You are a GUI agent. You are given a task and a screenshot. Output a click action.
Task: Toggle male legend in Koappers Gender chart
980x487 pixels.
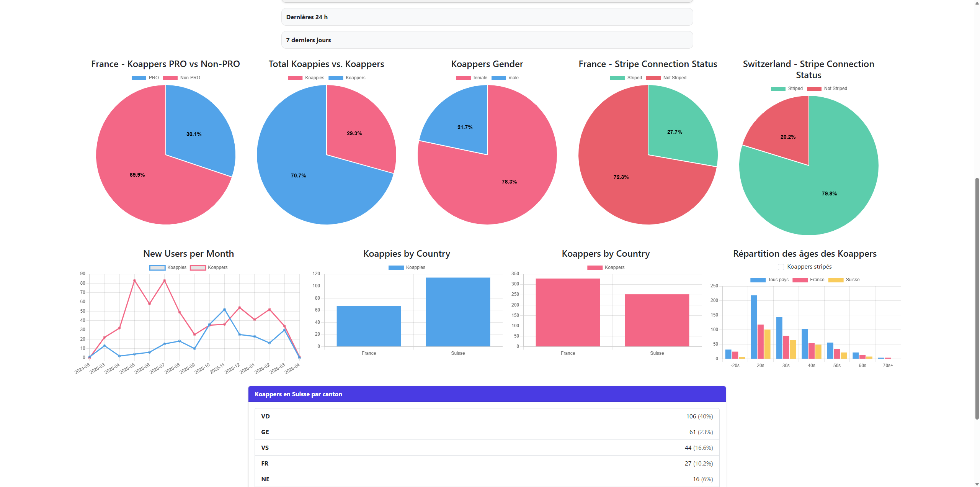(x=505, y=78)
